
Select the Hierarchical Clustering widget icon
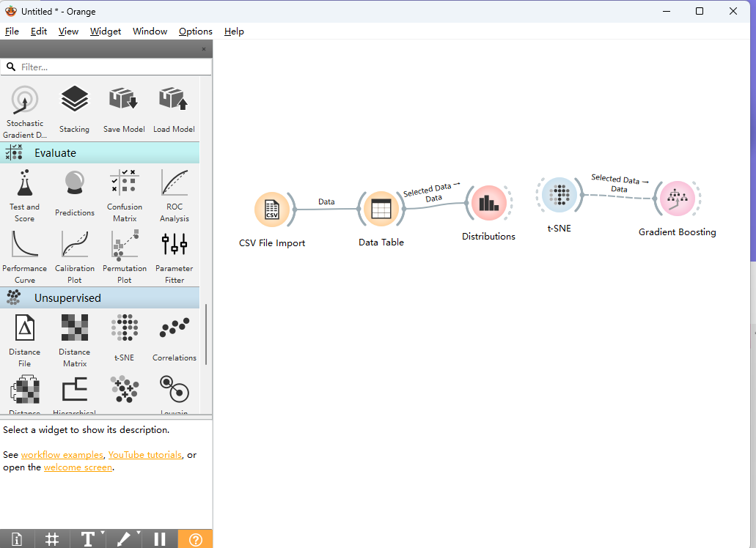75,390
